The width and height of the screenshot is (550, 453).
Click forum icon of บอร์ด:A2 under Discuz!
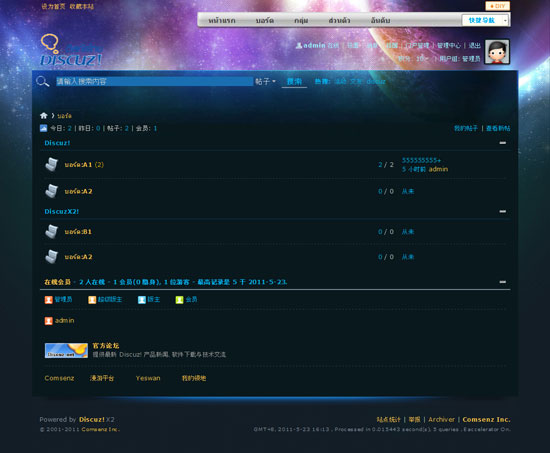(x=52, y=191)
